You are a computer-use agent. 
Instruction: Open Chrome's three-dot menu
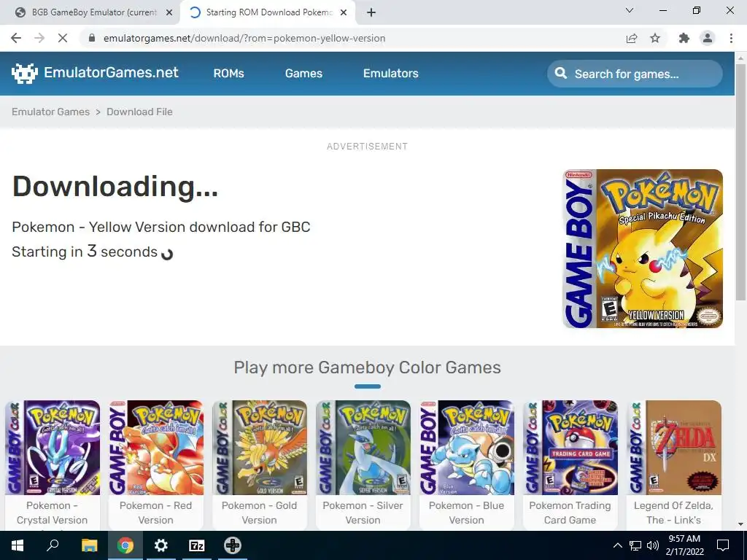click(731, 38)
